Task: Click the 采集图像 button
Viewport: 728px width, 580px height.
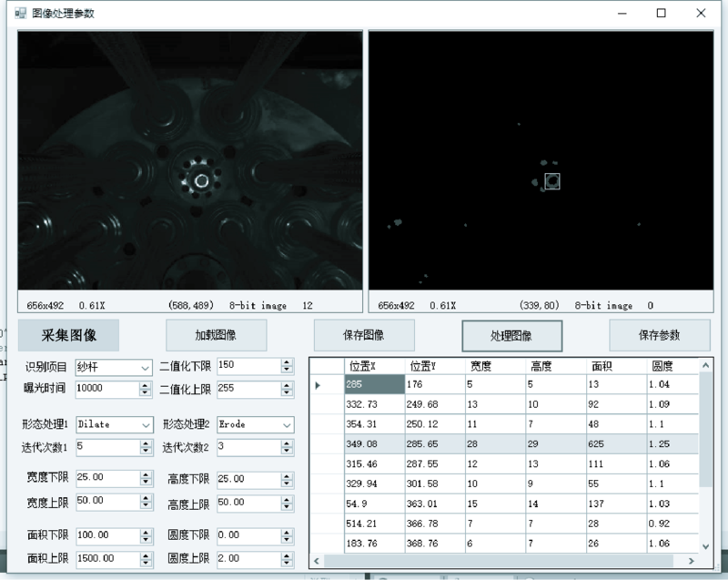Action: click(x=68, y=335)
